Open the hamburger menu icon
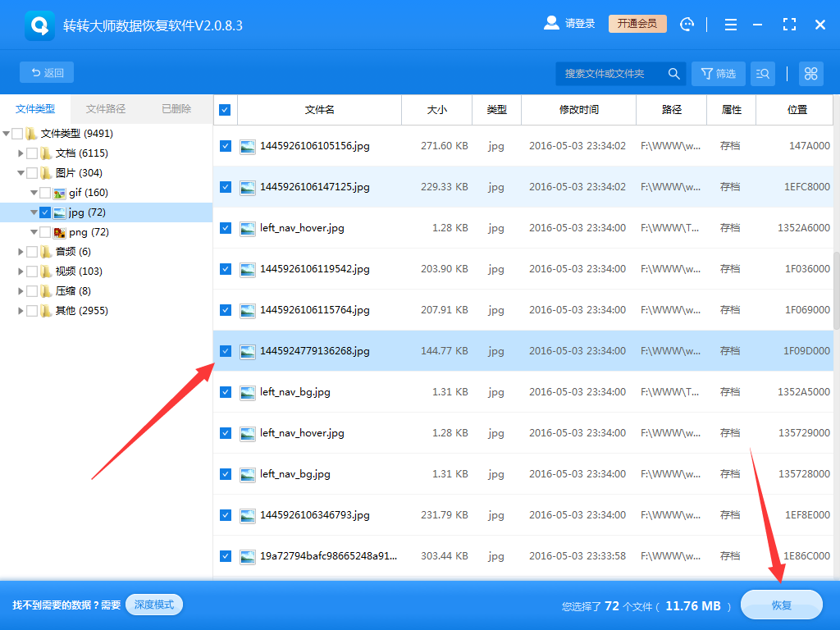Image resolution: width=840 pixels, height=630 pixels. click(731, 25)
